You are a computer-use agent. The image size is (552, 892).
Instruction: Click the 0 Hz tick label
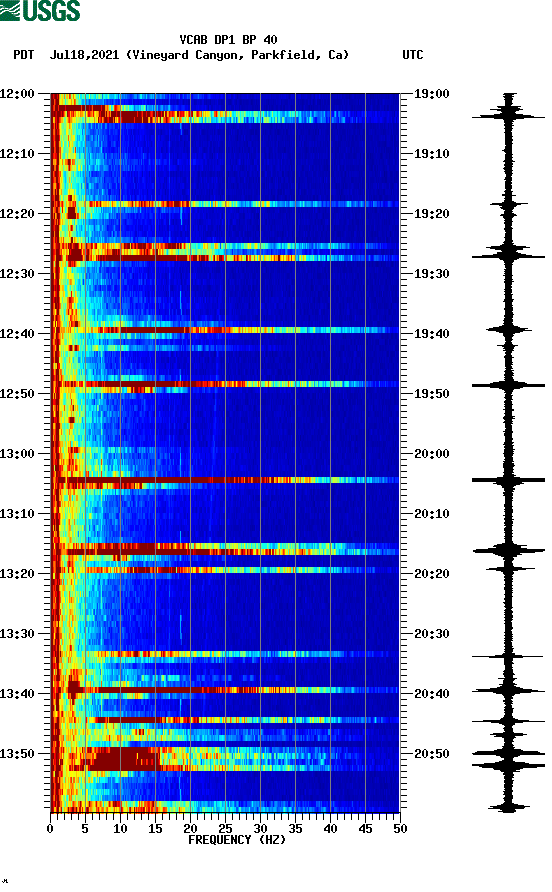(50, 829)
